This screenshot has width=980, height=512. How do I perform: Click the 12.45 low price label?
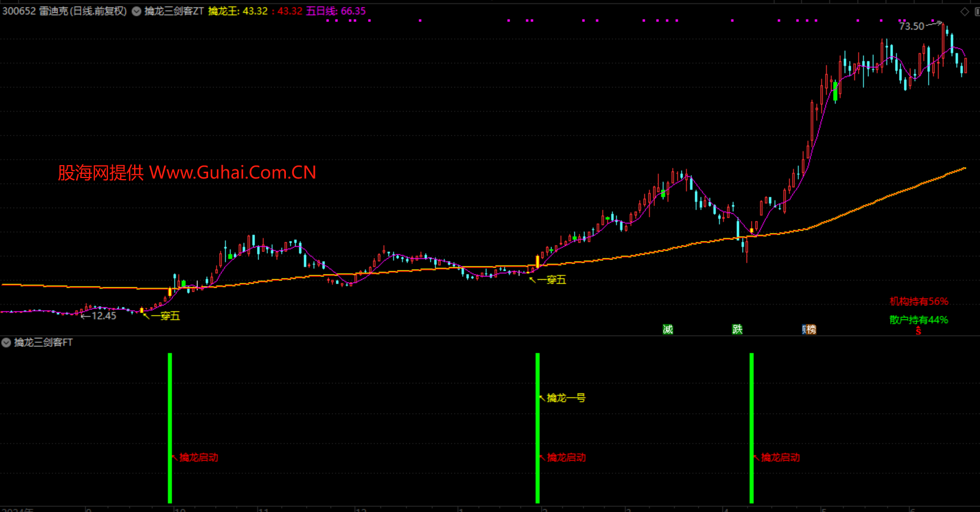click(104, 316)
